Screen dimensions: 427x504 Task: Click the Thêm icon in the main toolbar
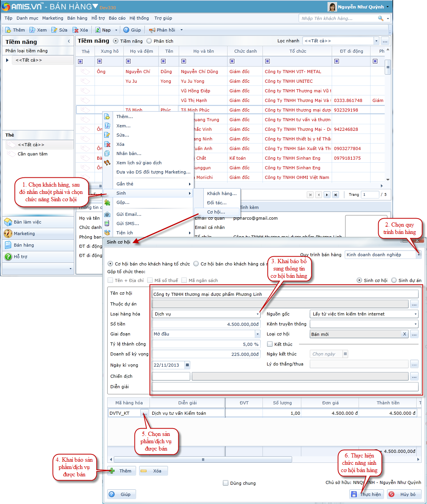coord(8,30)
